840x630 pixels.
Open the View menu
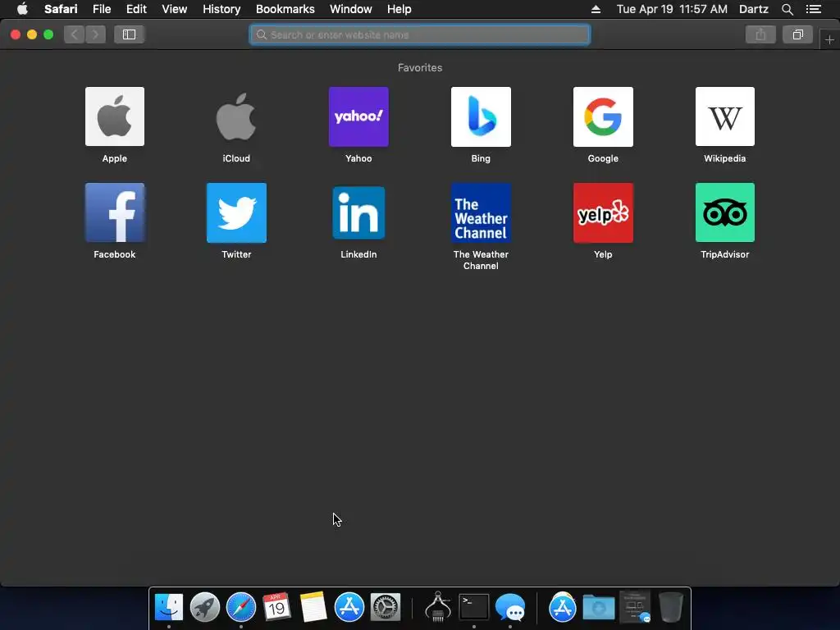[x=175, y=9]
